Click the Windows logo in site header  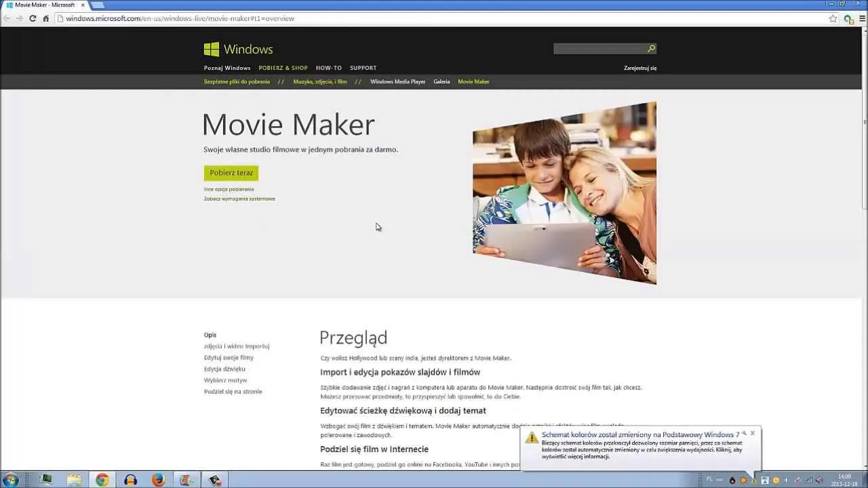pos(238,49)
